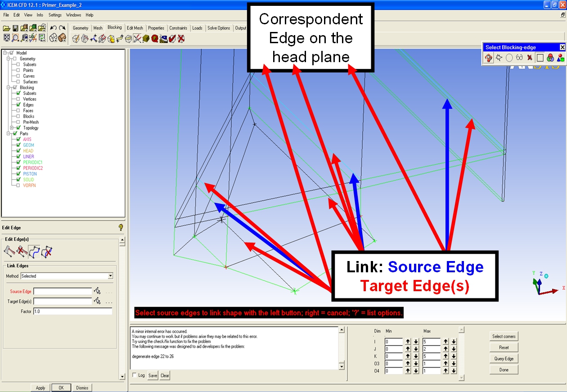Select the Split Edge axe icon
Screen dimensions: 567x392
coord(9,252)
